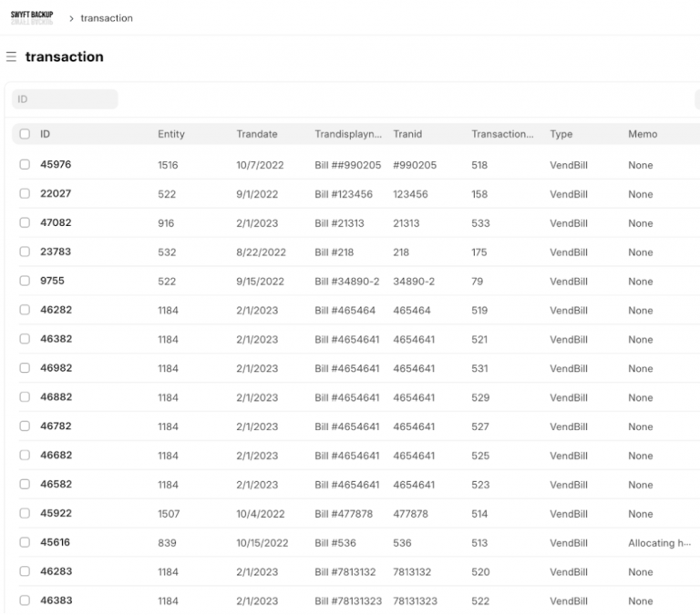This screenshot has height=616, width=700.
Task: Select the checkbox for row 46782
Action: [x=25, y=426]
